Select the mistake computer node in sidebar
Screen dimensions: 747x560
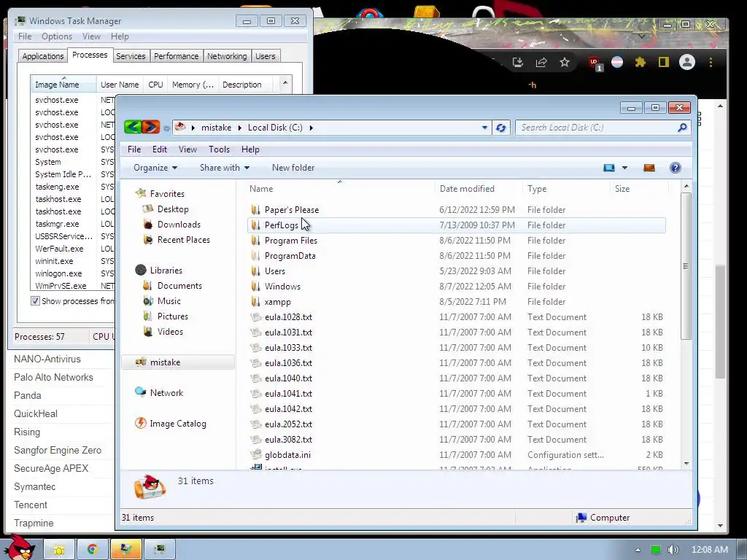tap(178, 362)
